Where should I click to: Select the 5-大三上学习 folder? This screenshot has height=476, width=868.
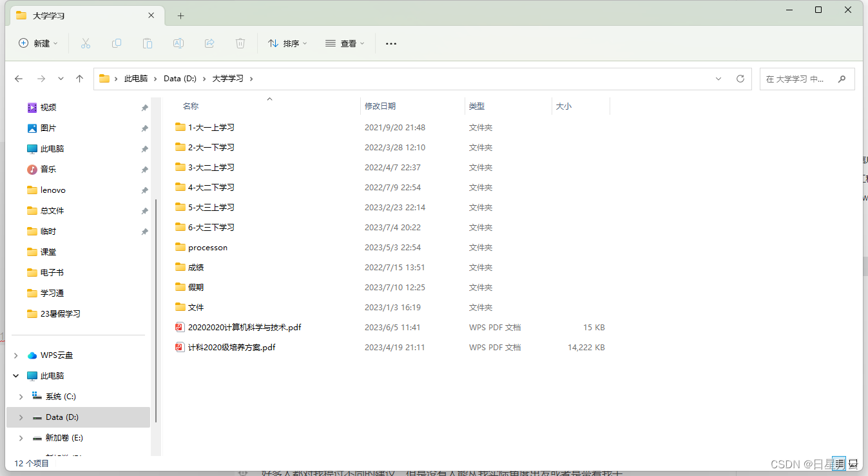click(x=211, y=208)
